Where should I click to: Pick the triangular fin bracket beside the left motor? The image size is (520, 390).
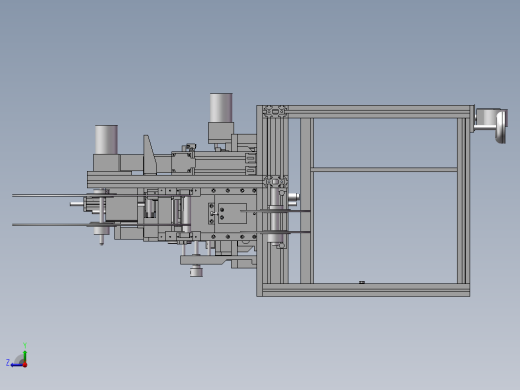tap(149, 154)
